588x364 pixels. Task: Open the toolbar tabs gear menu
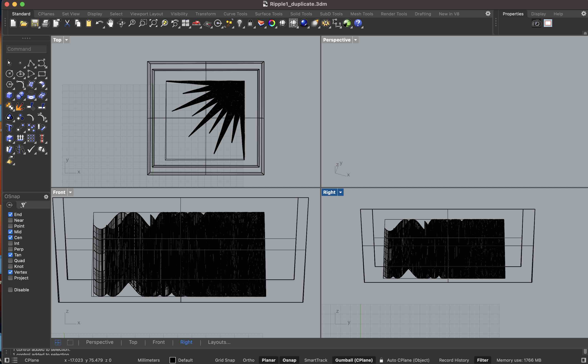tap(488, 13)
